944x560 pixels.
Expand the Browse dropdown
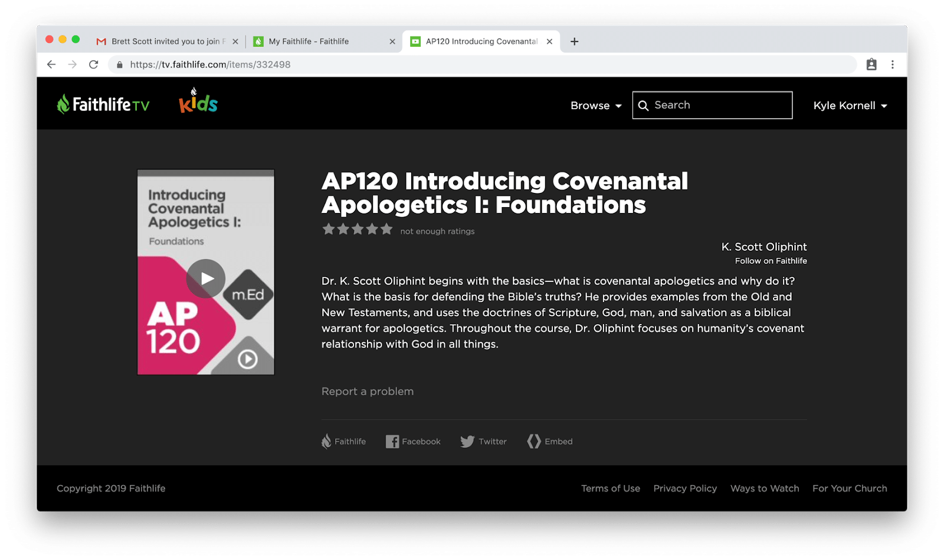coord(596,106)
